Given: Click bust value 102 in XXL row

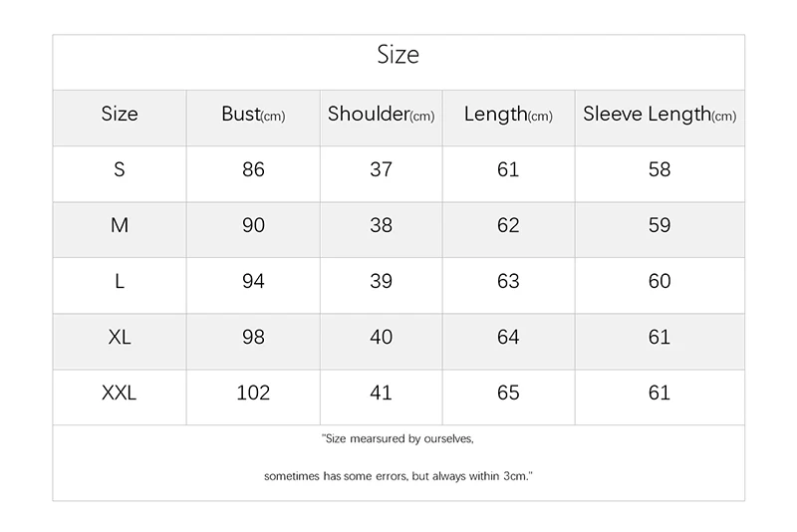Looking at the screenshot, I should [253, 393].
